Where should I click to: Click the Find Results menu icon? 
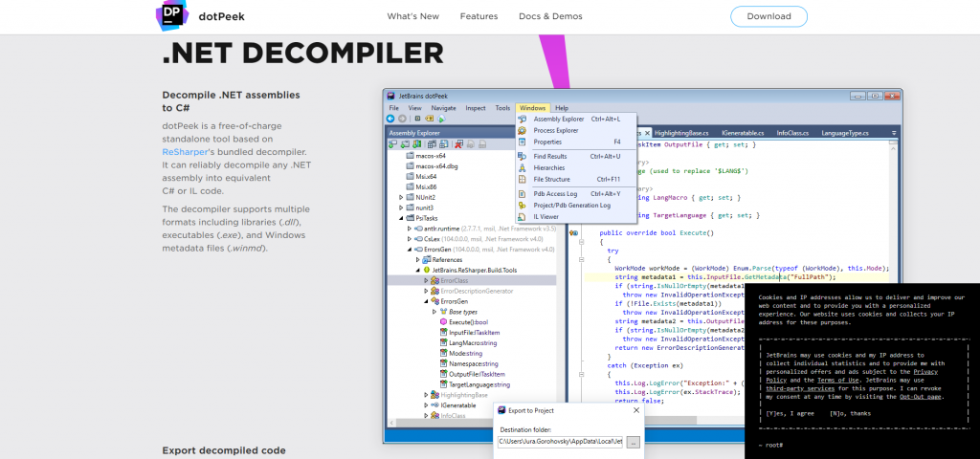point(523,156)
